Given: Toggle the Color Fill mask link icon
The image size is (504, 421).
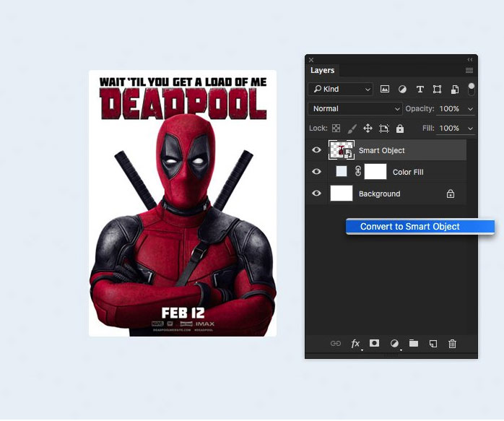Looking at the screenshot, I should coord(357,171).
